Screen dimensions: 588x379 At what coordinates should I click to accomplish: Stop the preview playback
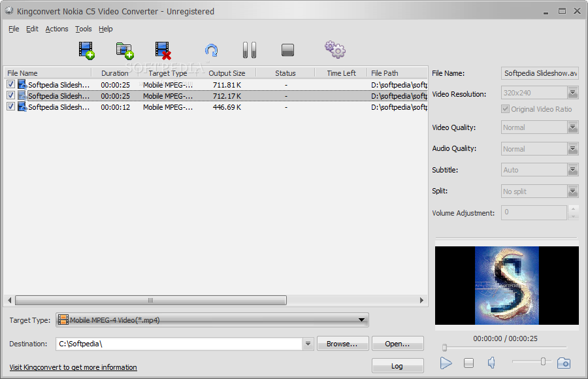pyautogui.click(x=468, y=363)
